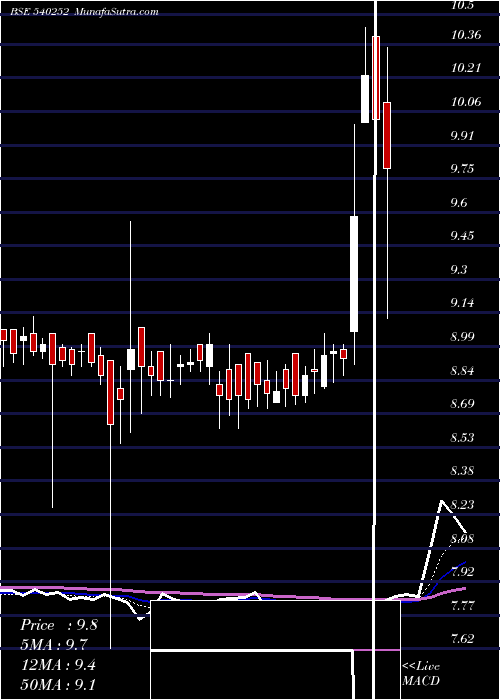Click the 9.91 price axis label

click(x=462, y=135)
